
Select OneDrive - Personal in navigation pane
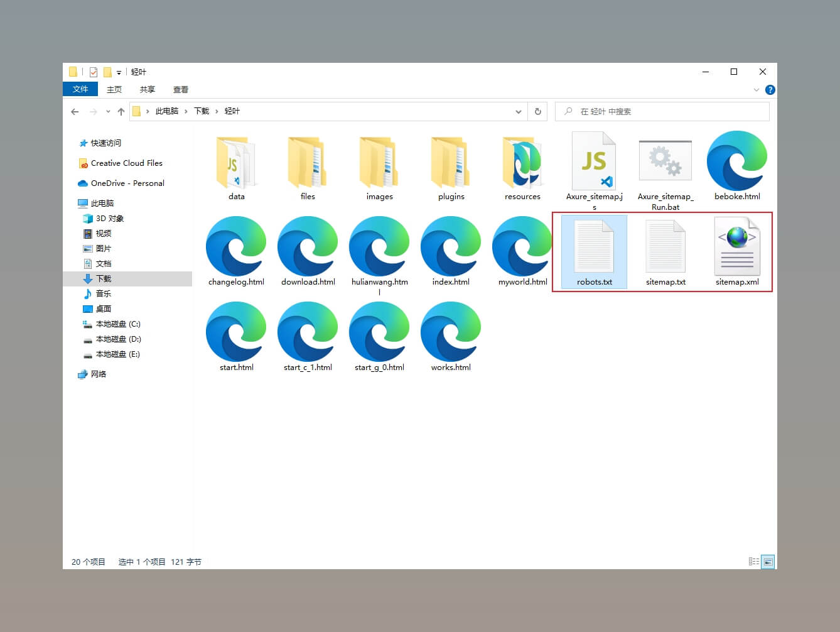(127, 183)
